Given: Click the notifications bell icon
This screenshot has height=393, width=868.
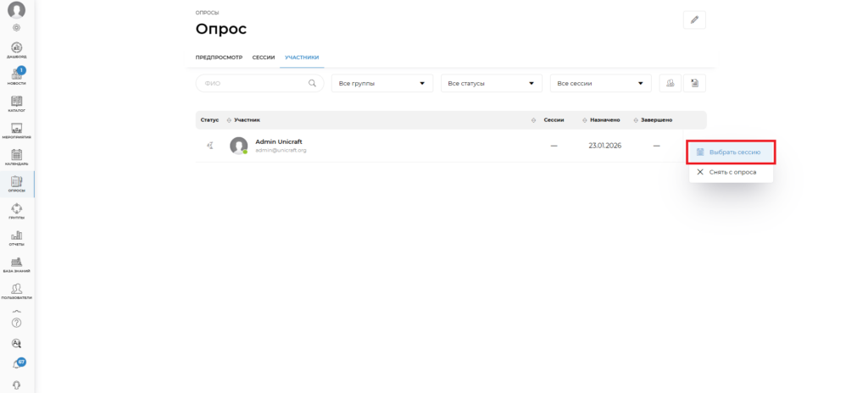Looking at the screenshot, I should [17, 364].
